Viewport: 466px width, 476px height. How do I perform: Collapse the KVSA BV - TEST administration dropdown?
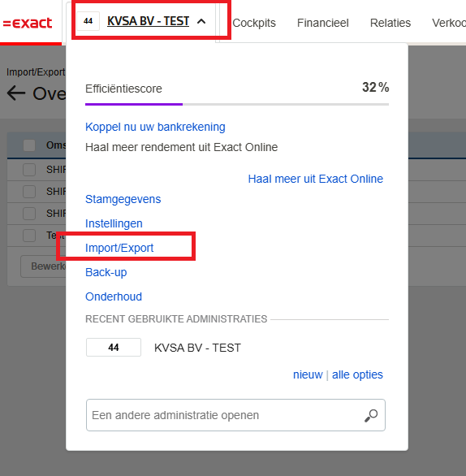[x=201, y=21]
